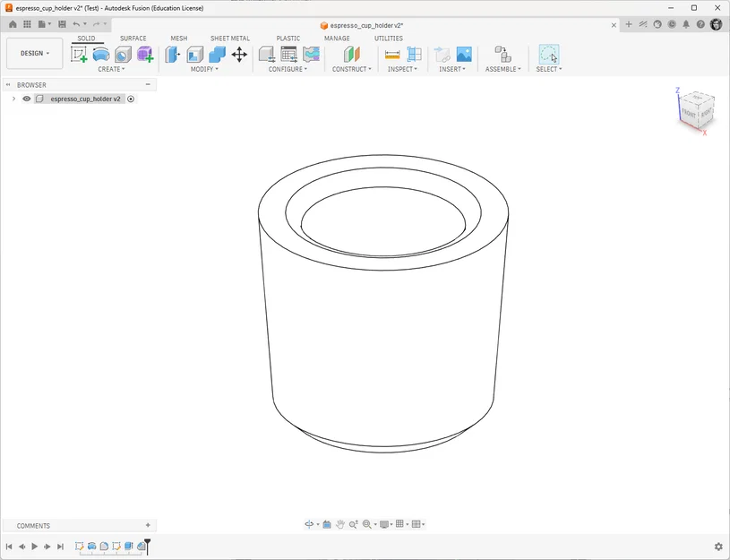This screenshot has width=730, height=560.
Task: Select the Combine tool icon
Action: pyautogui.click(x=217, y=55)
